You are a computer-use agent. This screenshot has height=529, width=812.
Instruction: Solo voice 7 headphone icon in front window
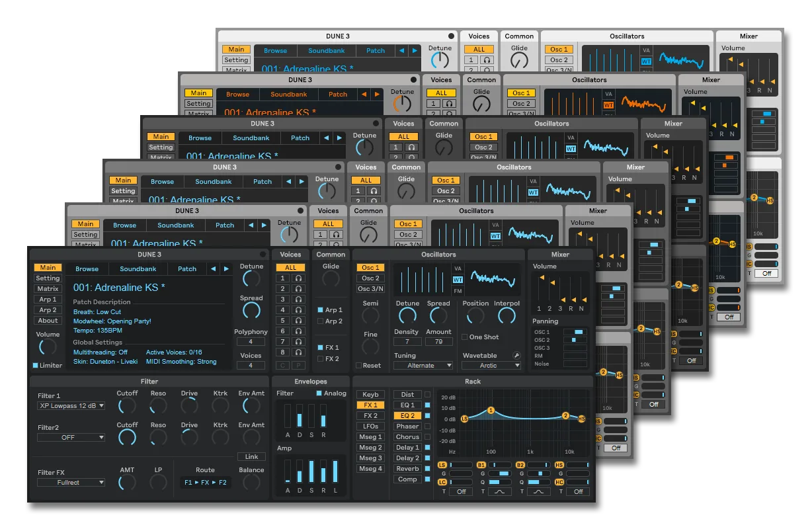(x=300, y=342)
